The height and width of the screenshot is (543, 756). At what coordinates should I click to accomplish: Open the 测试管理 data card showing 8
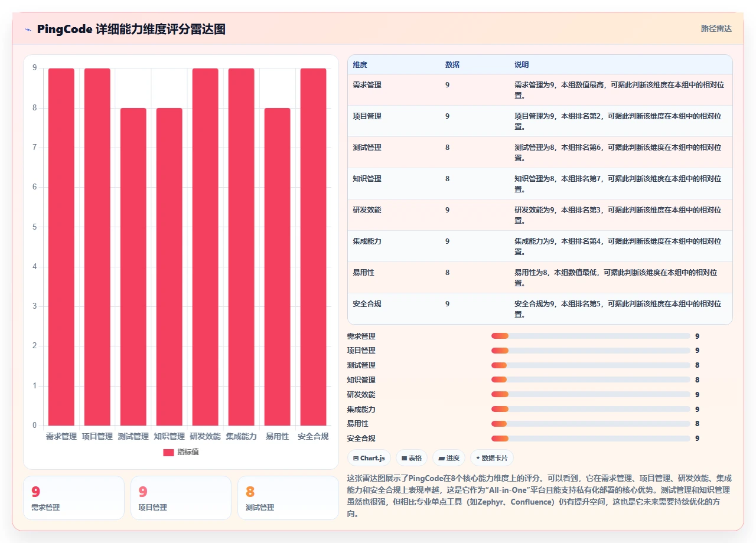tap(288, 498)
